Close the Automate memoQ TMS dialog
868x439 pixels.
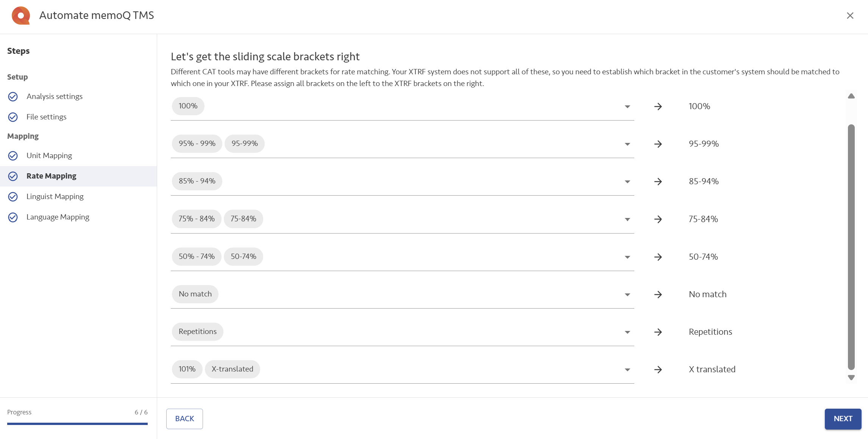(x=850, y=16)
